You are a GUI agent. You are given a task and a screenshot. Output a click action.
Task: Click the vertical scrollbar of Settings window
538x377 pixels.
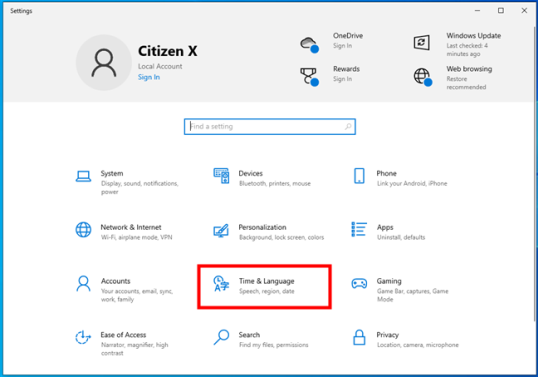(x=535, y=173)
